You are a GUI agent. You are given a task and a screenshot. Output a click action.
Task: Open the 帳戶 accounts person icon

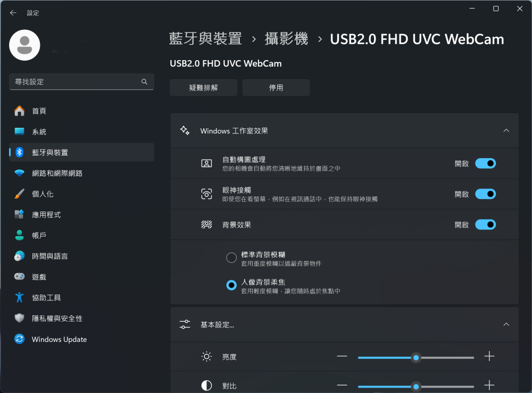pyautogui.click(x=19, y=235)
